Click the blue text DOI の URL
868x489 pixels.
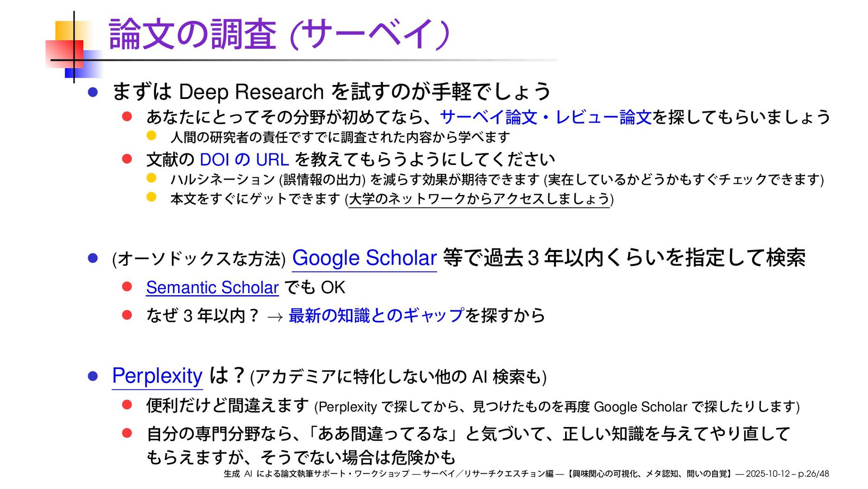[244, 160]
